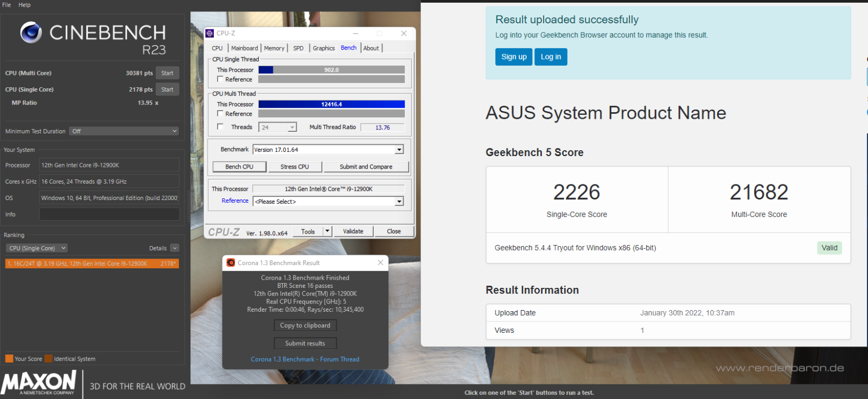Click the 2226 Single-Core Score value
This screenshot has width=868, height=399.
click(x=577, y=192)
